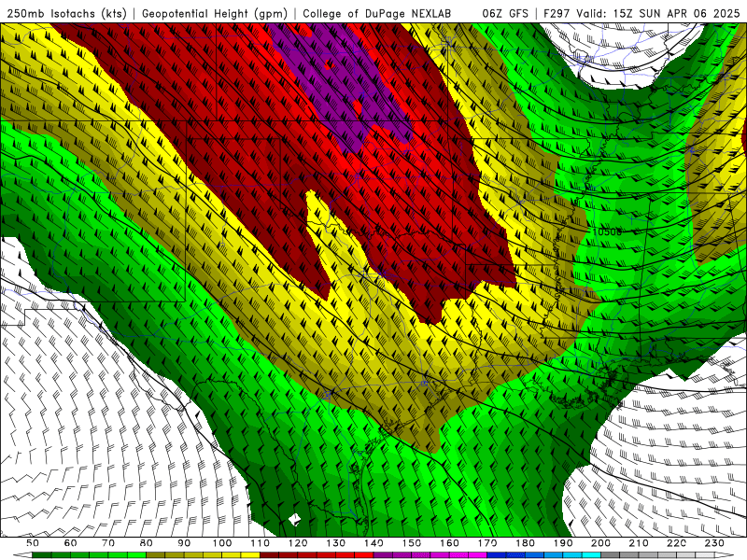
Task: Click the 170 value on the color scale
Action: [487, 543]
